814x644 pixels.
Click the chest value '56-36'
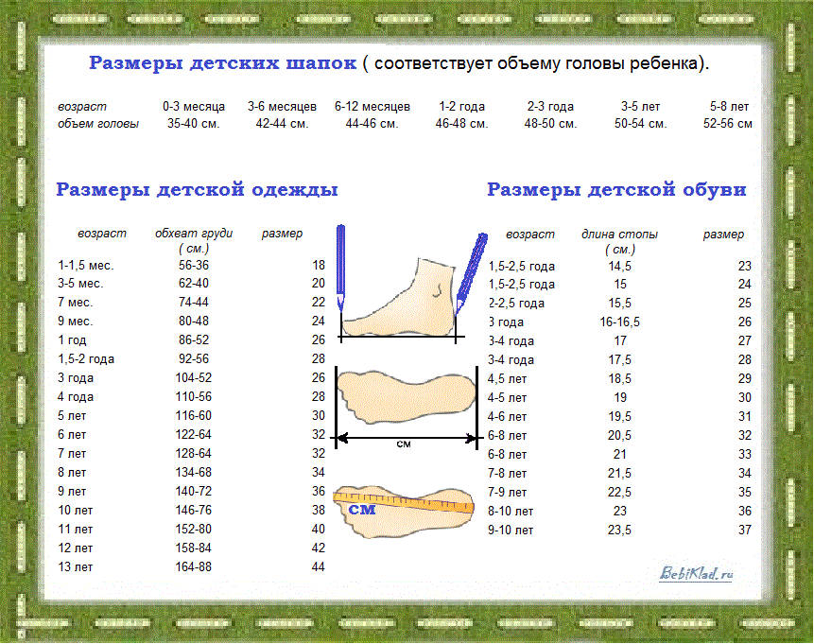coord(194,266)
